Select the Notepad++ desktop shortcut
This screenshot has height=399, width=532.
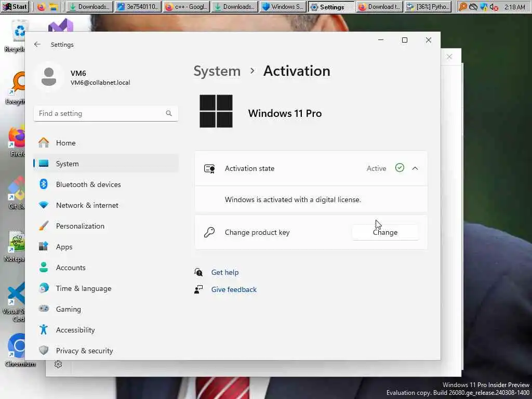tap(14, 246)
